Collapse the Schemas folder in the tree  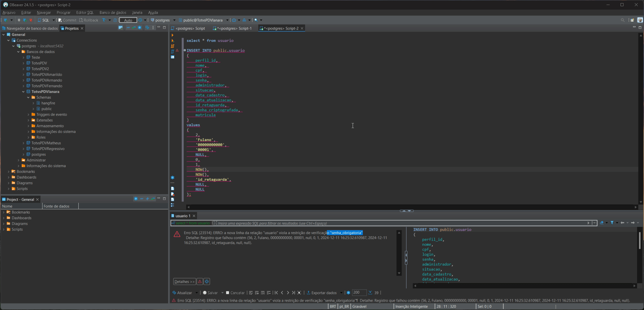click(x=28, y=97)
